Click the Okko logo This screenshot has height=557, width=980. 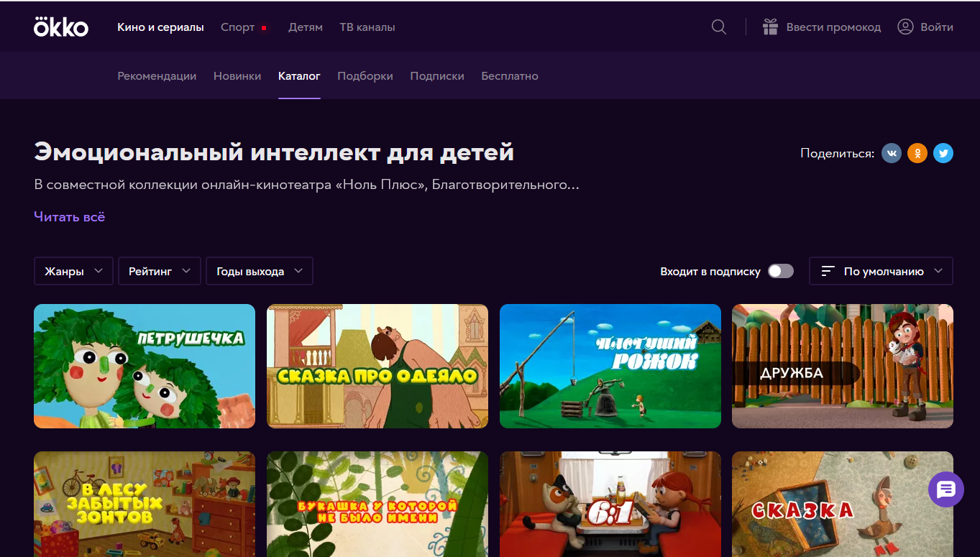coord(61,27)
